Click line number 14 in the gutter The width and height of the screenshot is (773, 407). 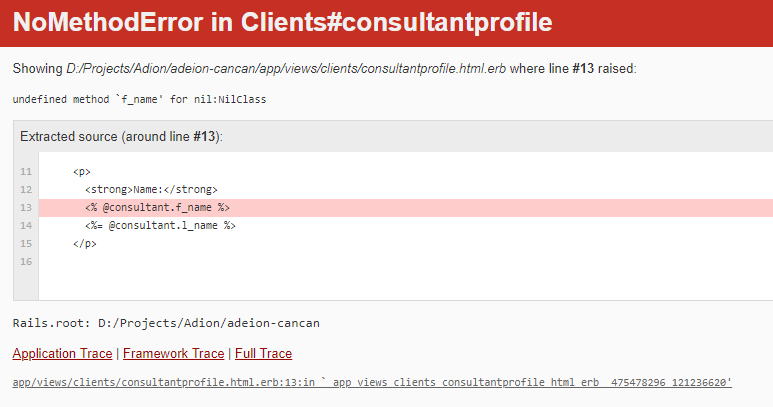(x=25, y=226)
